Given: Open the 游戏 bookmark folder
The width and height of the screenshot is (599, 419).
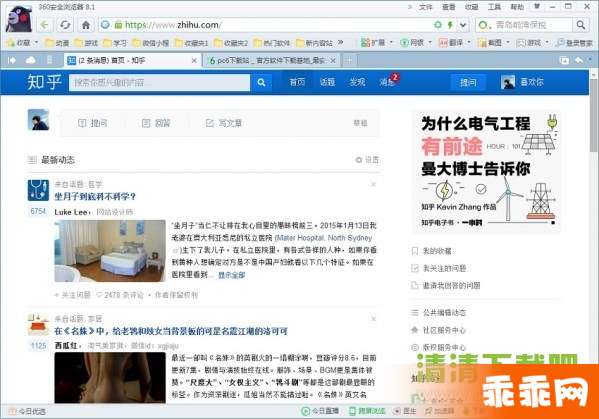Looking at the screenshot, I should point(86,43).
